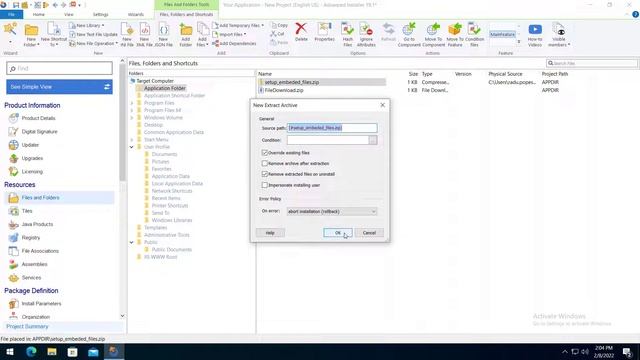640x360 pixels.
Task: Switch to the Settings ribbon tab
Action: 100,14
